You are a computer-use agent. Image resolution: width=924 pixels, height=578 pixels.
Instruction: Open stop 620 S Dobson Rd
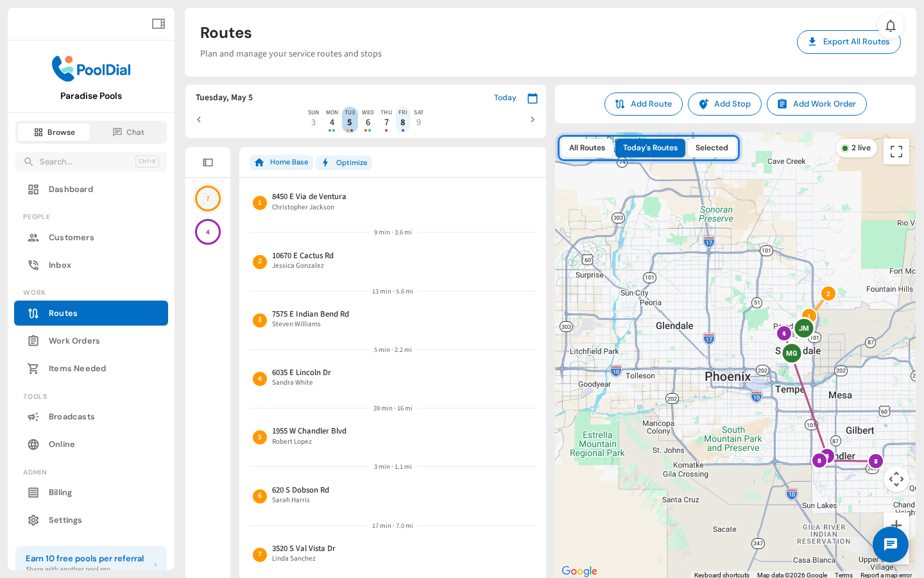(x=393, y=495)
